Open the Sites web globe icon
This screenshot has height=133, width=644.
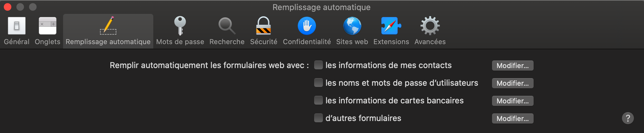pos(352,26)
